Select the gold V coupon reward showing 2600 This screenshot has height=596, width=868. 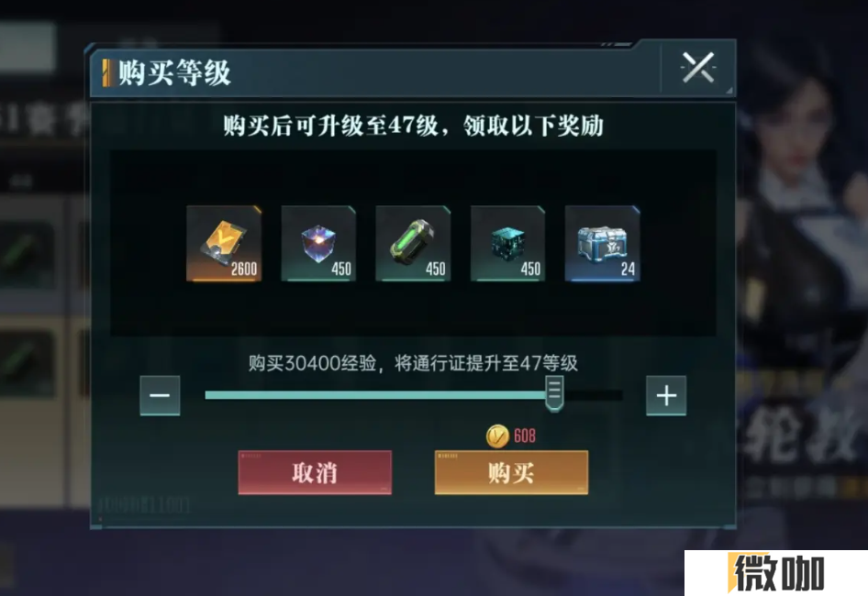224,244
